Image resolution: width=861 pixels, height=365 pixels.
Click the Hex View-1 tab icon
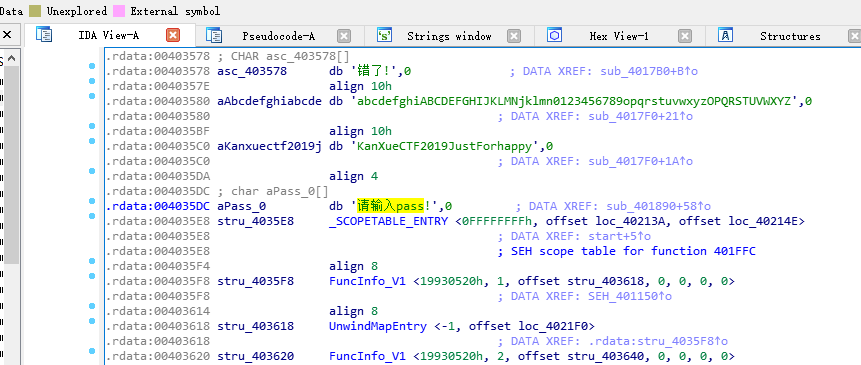coord(555,35)
